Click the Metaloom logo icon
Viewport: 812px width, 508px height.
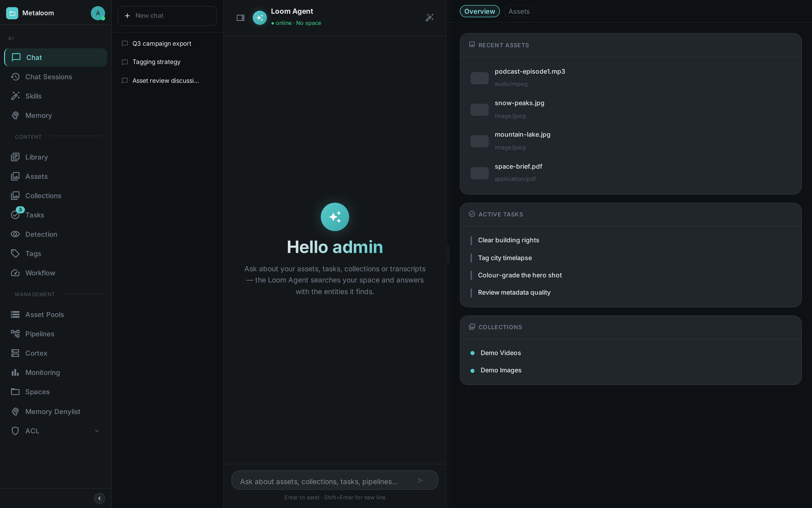tap(12, 13)
